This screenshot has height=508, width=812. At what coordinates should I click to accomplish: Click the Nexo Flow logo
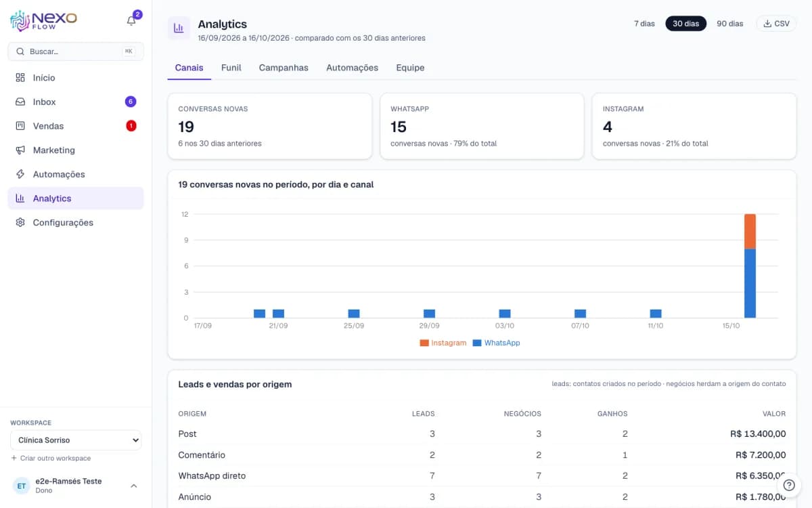43,21
